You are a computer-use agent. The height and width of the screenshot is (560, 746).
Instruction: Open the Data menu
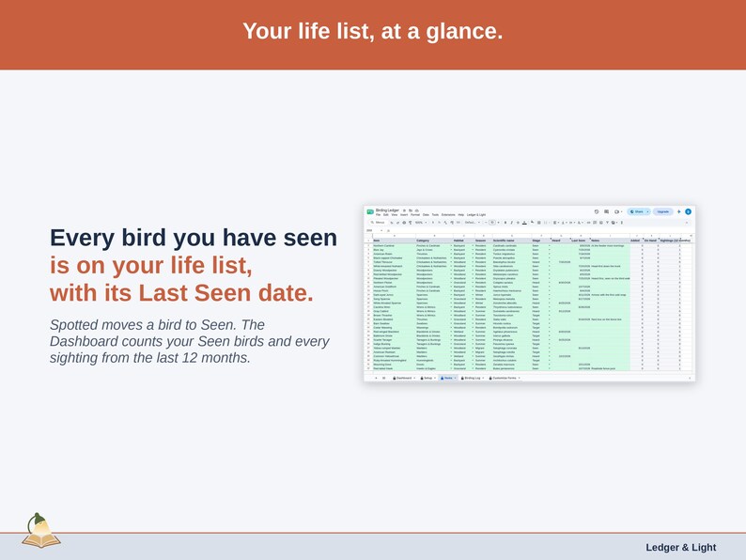point(426,215)
